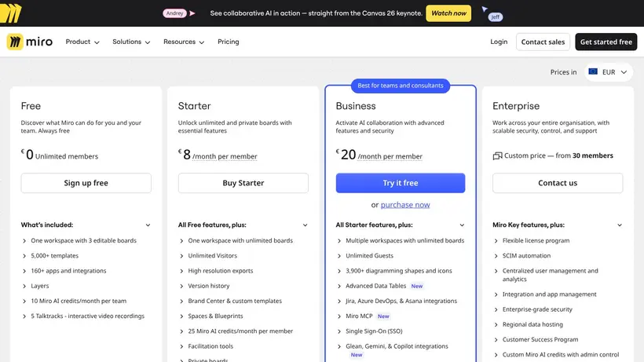Open the Product menu

click(x=82, y=42)
